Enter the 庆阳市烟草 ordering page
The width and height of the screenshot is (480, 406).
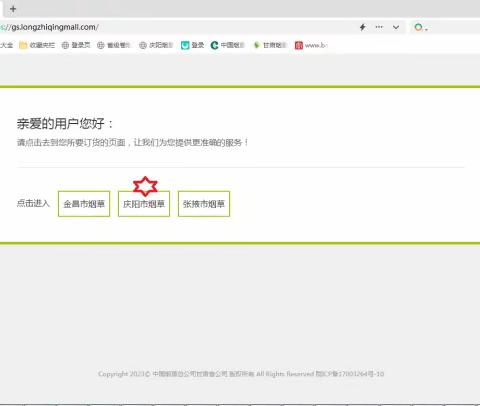tap(144, 204)
